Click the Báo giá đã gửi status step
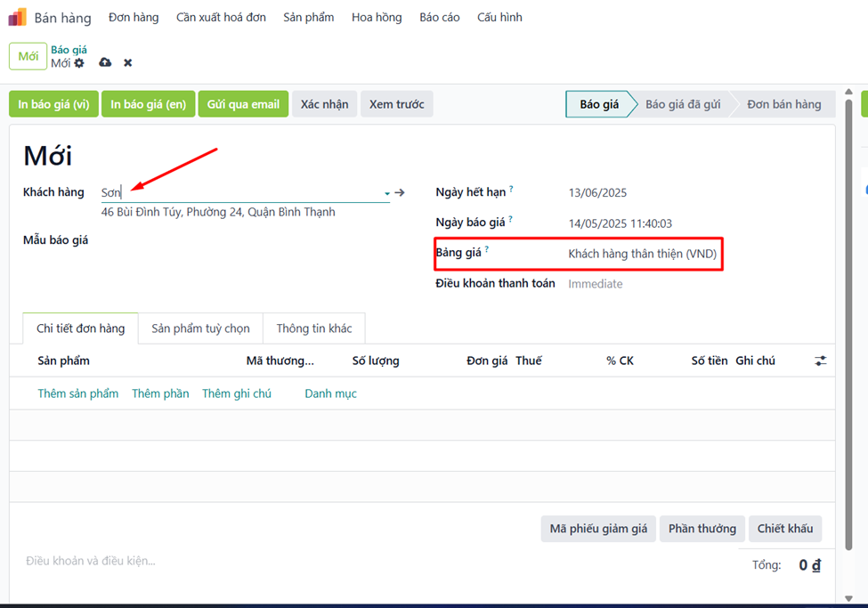This screenshot has width=868, height=608. coord(683,104)
